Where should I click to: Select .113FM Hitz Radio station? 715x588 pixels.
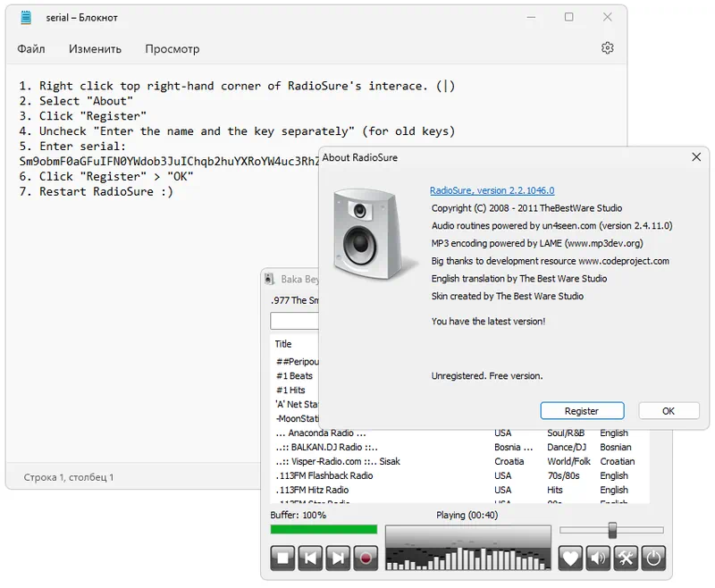tap(312, 490)
